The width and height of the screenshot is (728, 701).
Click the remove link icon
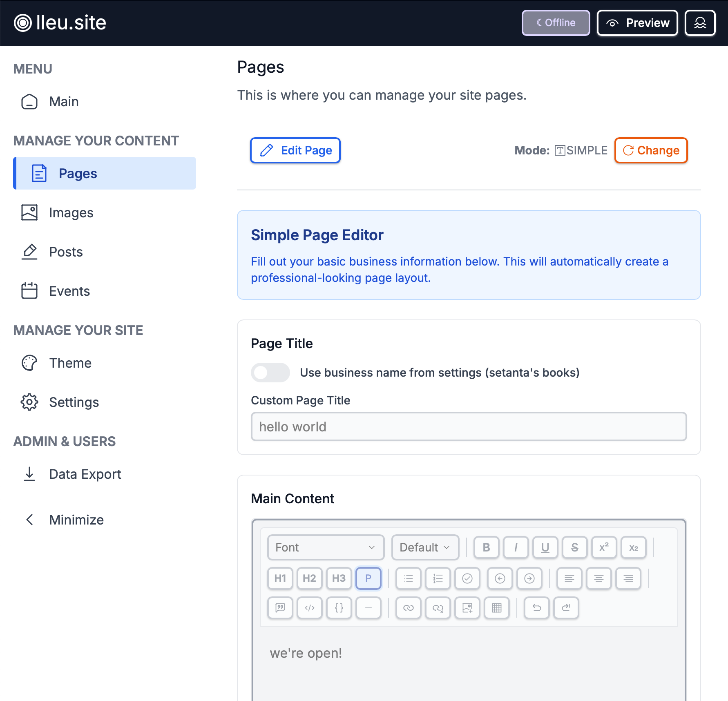coord(438,608)
